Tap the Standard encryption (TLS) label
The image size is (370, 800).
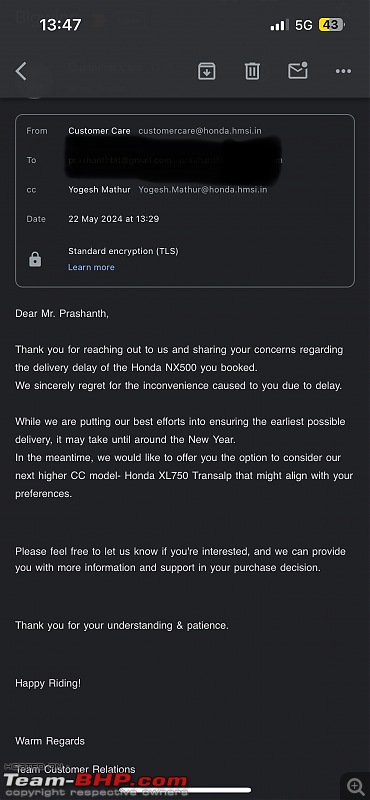point(124,251)
